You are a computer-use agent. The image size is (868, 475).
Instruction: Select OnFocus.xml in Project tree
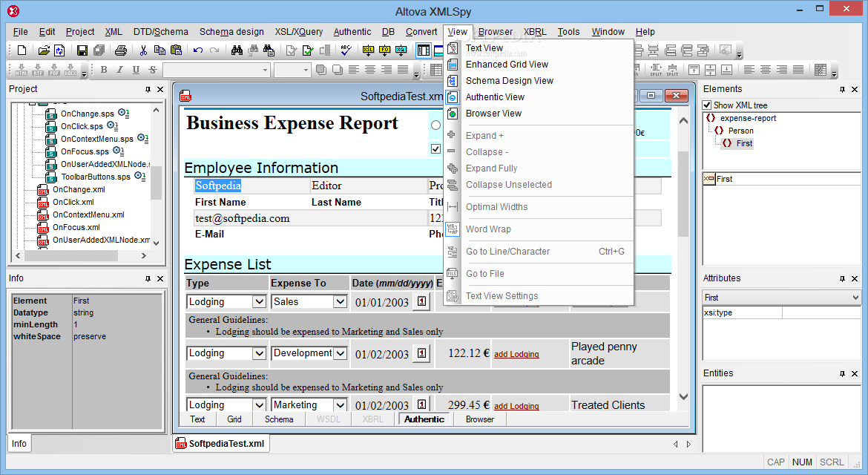76,228
